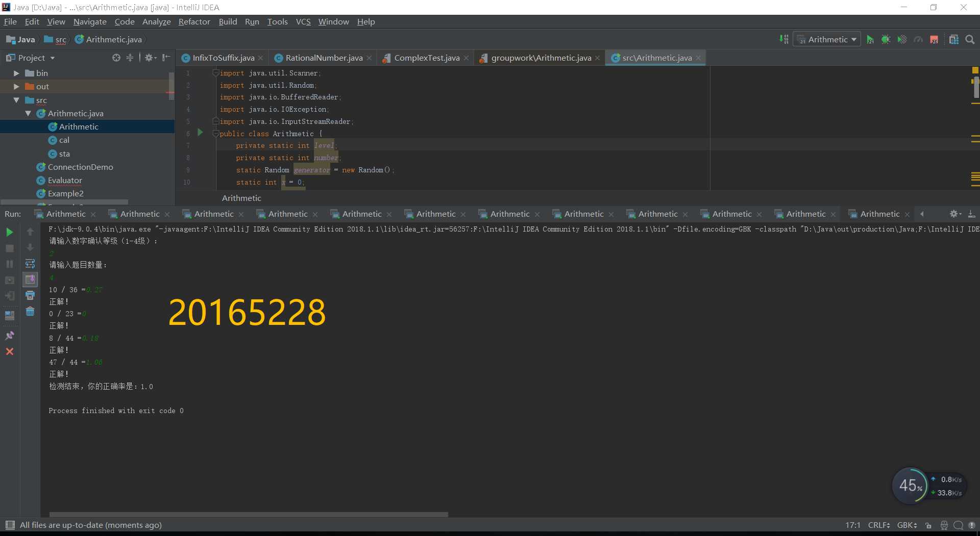Click Dump Threads icon in Run panel
This screenshot has height=536, width=980.
click(9, 280)
